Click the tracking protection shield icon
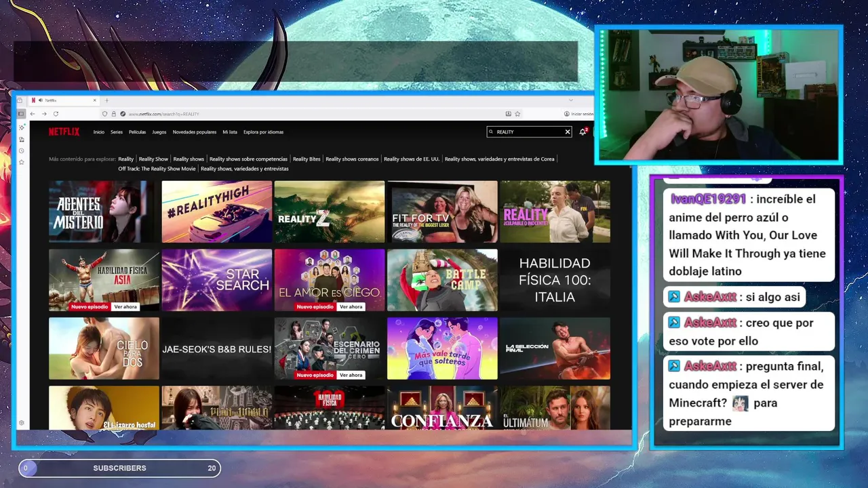Image resolution: width=868 pixels, height=488 pixels. pyautogui.click(x=105, y=114)
